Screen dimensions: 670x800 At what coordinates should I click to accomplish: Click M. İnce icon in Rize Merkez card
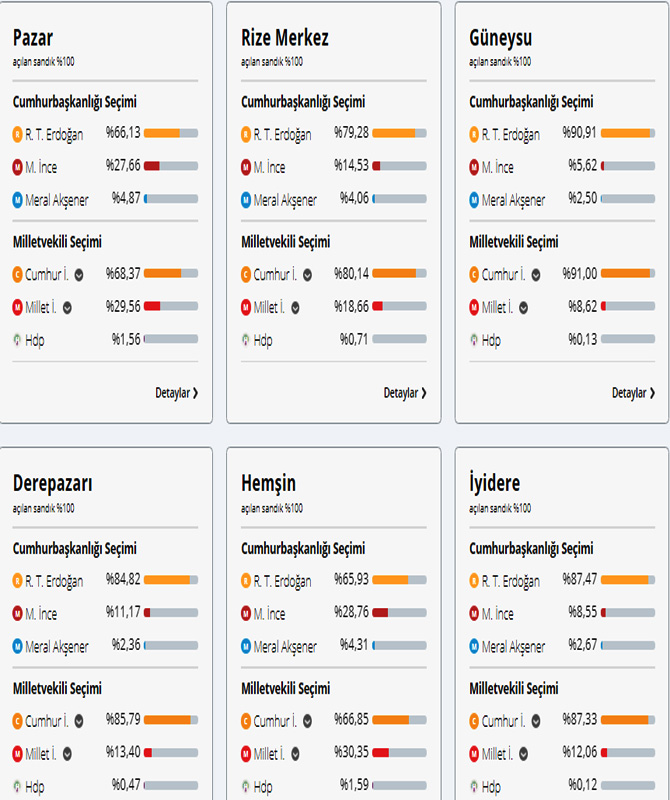(246, 167)
